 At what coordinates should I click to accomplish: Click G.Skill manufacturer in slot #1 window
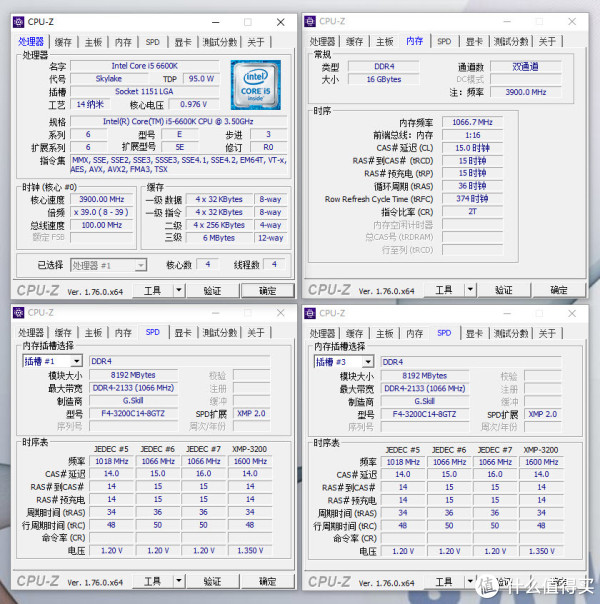(133, 401)
